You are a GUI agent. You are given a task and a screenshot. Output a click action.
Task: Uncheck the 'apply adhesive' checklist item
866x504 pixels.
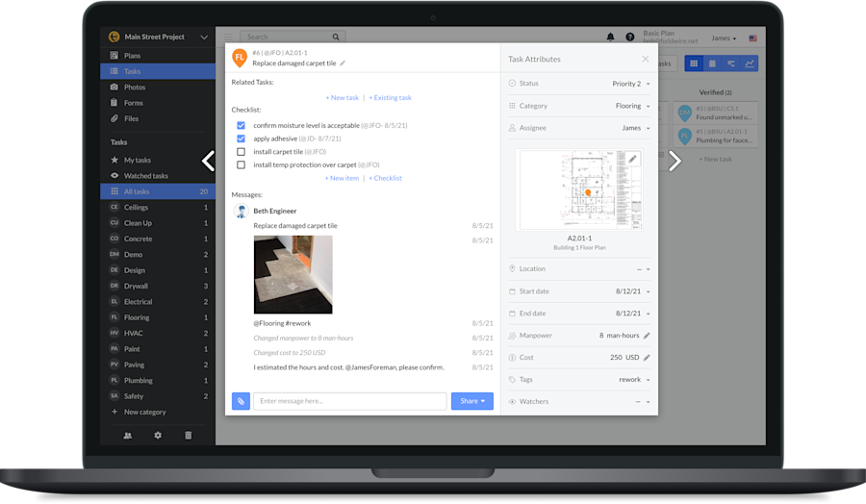point(242,139)
